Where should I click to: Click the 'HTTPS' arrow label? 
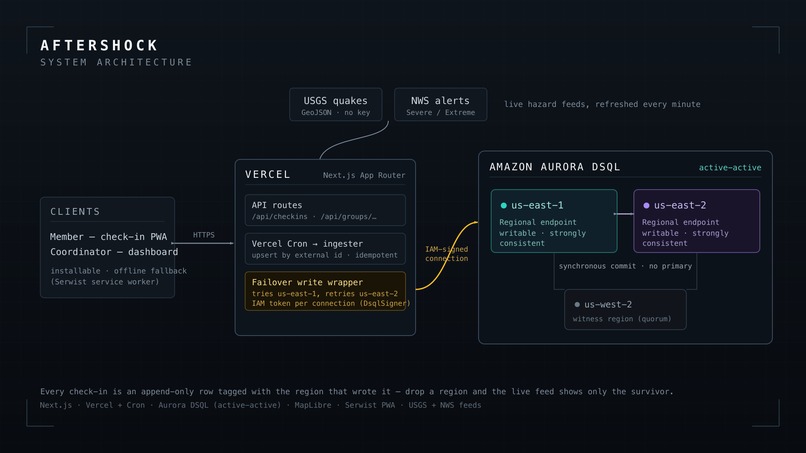(204, 234)
